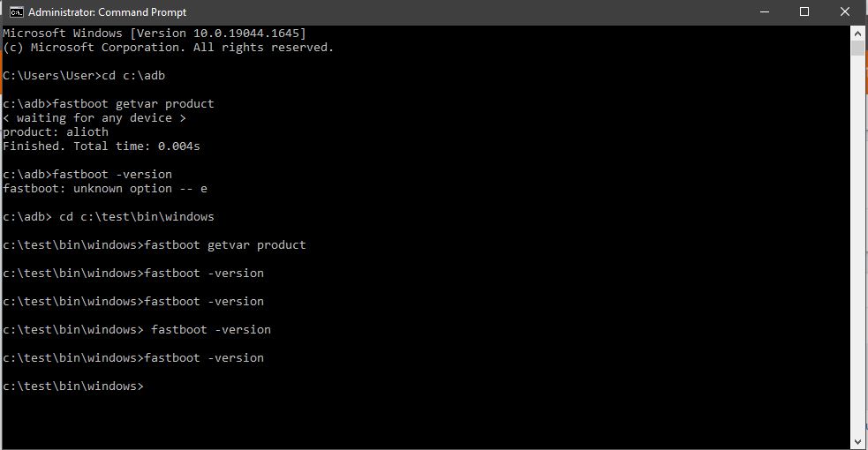
Task: Click the 'Finished. Total time: 0.004s' line
Action: click(x=102, y=146)
